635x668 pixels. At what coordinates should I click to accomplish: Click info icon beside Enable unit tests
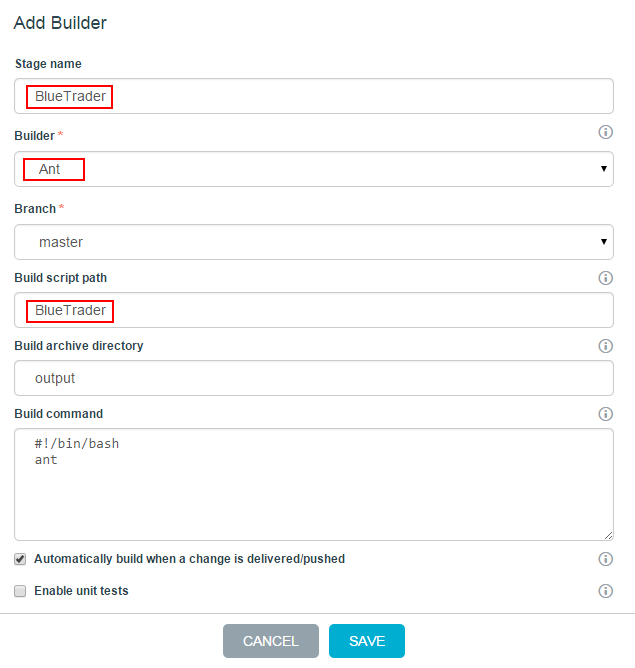tap(605, 591)
